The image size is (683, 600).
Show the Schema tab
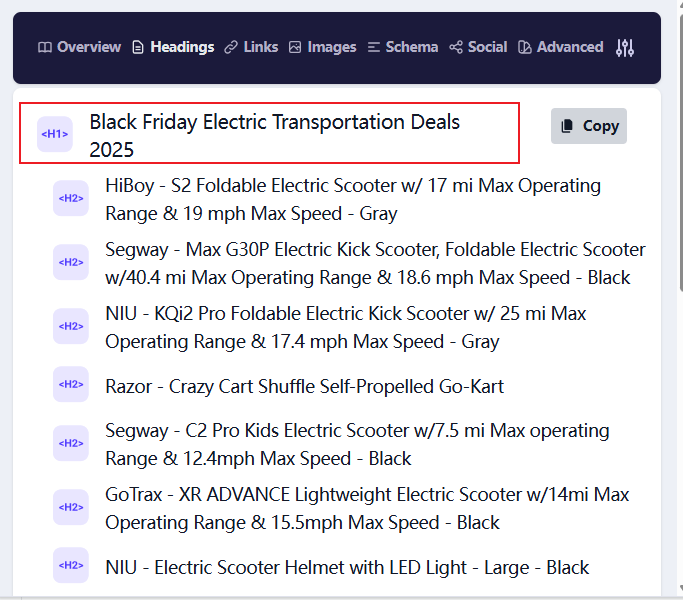(403, 47)
